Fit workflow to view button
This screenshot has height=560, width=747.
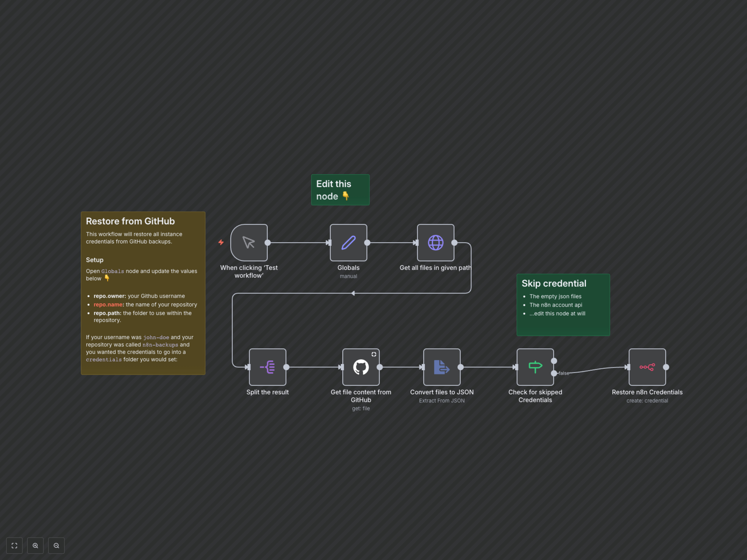click(14, 545)
